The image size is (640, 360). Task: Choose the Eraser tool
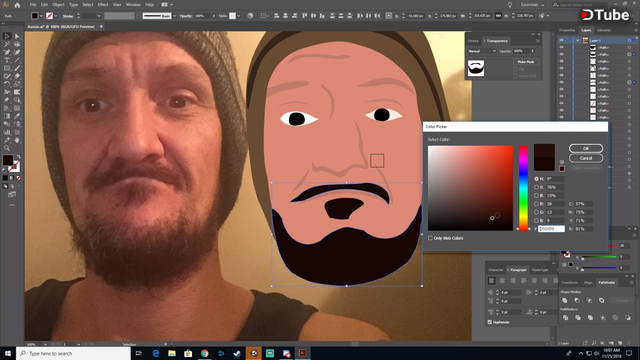tap(17, 76)
